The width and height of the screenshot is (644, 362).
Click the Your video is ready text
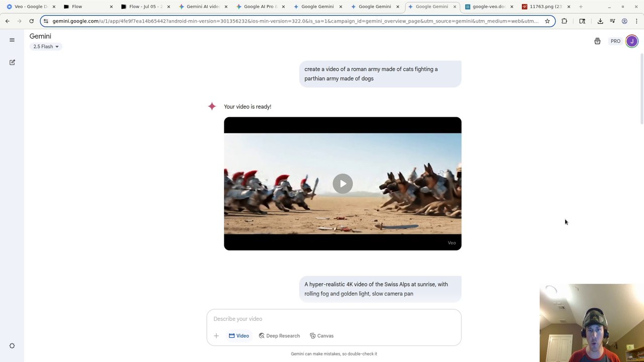coord(248,107)
